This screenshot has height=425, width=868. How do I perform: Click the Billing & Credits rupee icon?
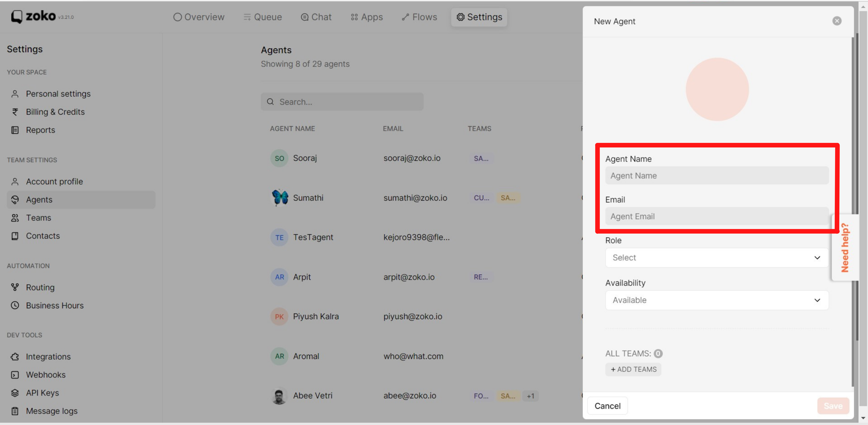[x=15, y=112]
